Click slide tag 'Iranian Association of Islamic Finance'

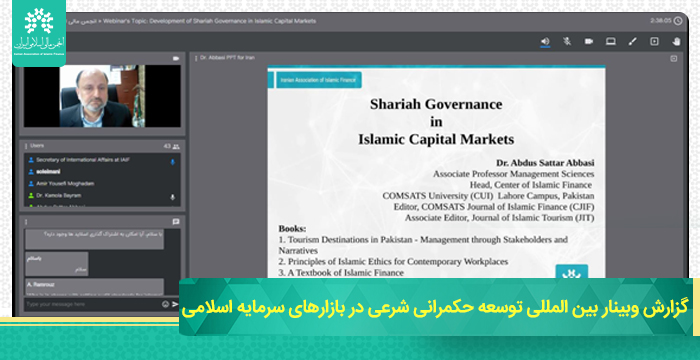click(x=318, y=80)
